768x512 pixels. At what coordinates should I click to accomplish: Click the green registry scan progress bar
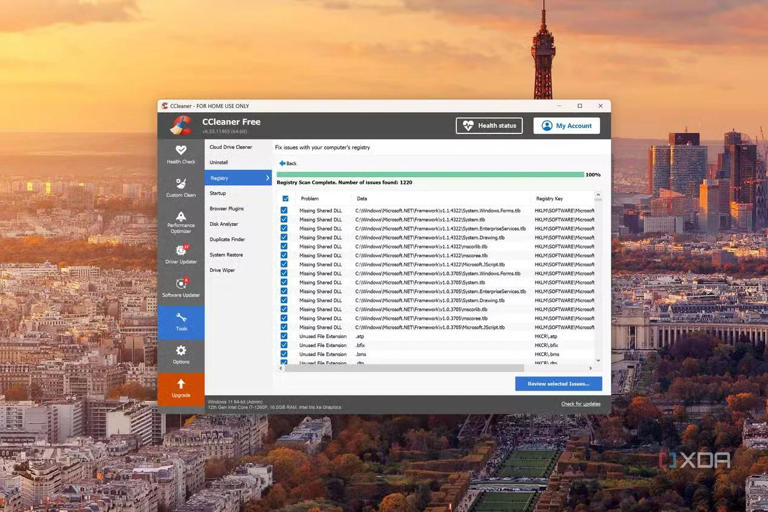(x=430, y=174)
